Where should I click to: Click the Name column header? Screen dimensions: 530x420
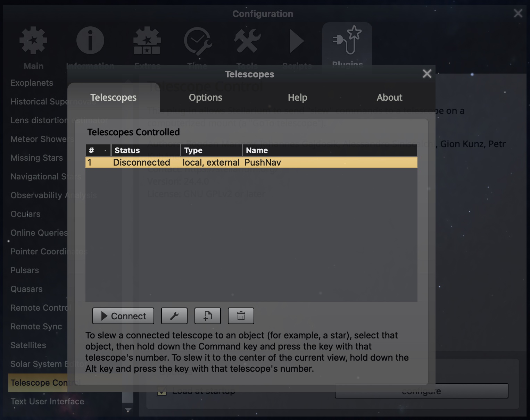click(x=329, y=150)
